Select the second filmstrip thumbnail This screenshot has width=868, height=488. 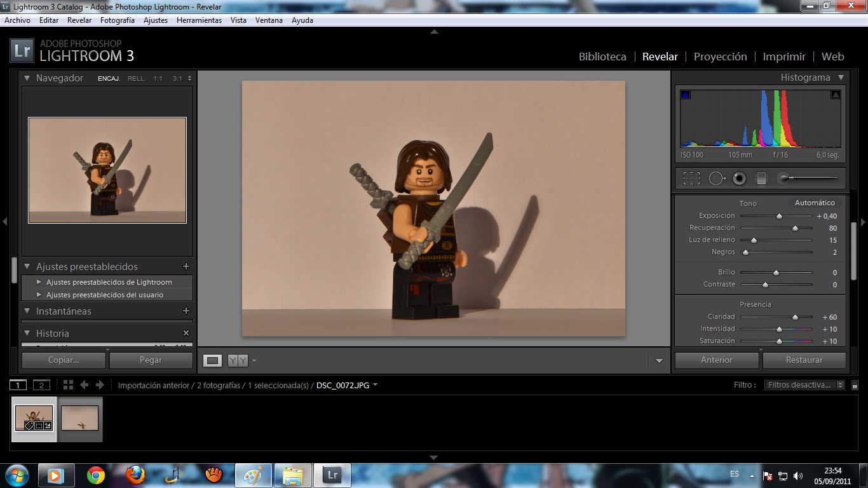[80, 419]
